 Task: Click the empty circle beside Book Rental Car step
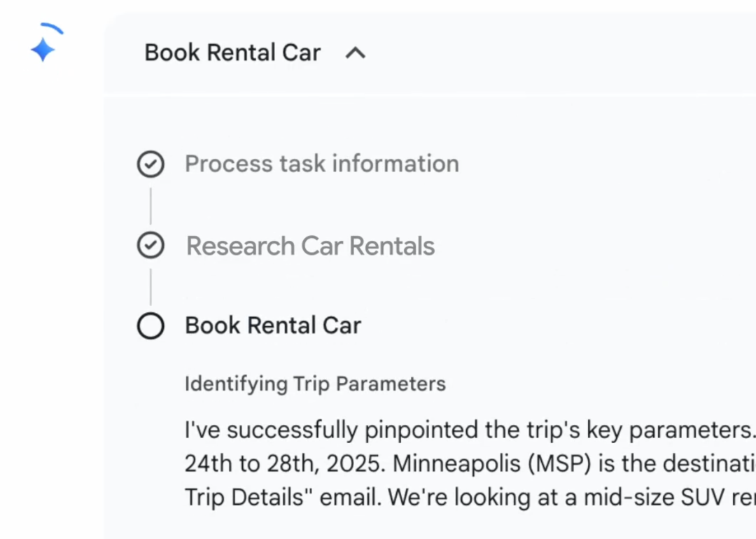(150, 326)
